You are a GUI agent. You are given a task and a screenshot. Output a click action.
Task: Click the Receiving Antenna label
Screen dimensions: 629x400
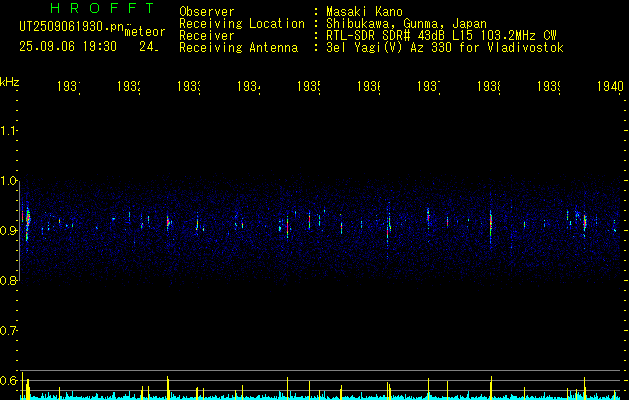(x=238, y=48)
